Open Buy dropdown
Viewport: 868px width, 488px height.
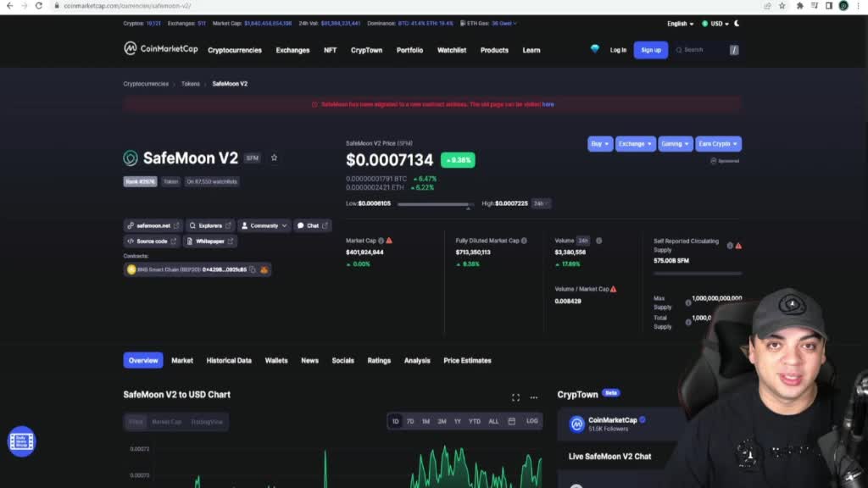point(599,144)
